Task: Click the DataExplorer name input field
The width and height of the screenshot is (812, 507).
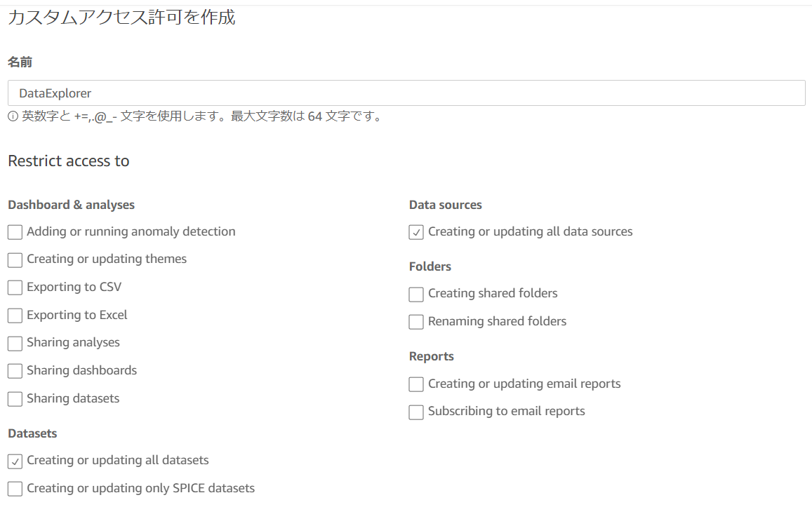Action: click(406, 93)
